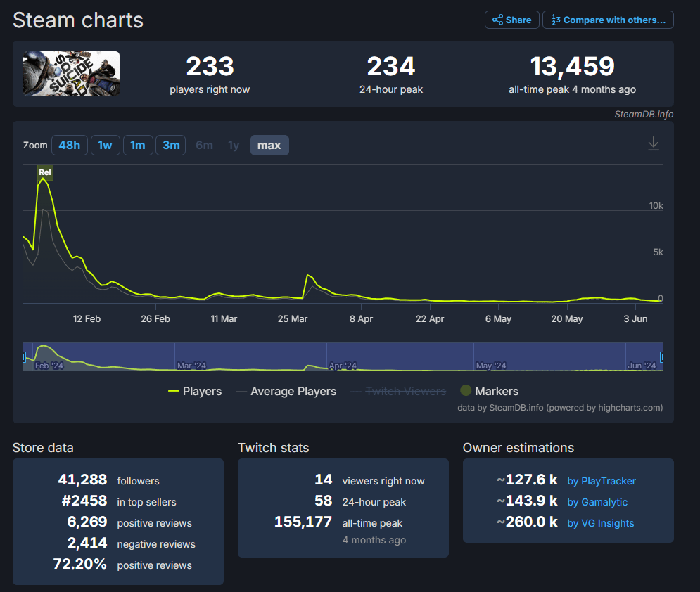This screenshot has height=592, width=700.
Task: Toggle the Players series in legend
Action: 195,391
